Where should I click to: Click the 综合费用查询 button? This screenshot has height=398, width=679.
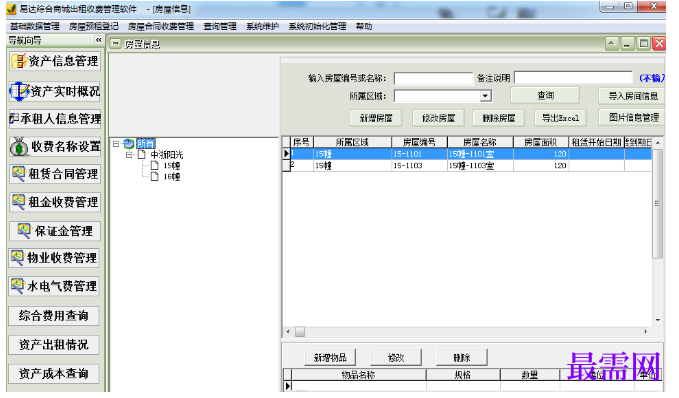point(54,316)
